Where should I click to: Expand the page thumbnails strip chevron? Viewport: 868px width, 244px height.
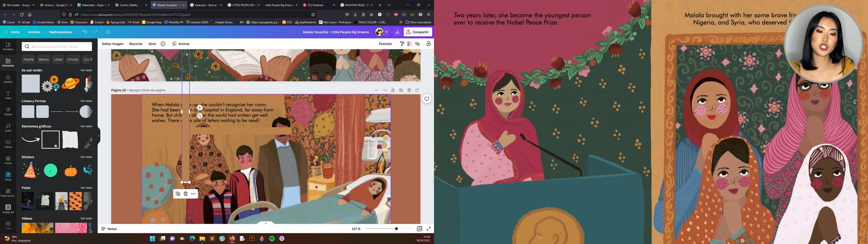266,223
